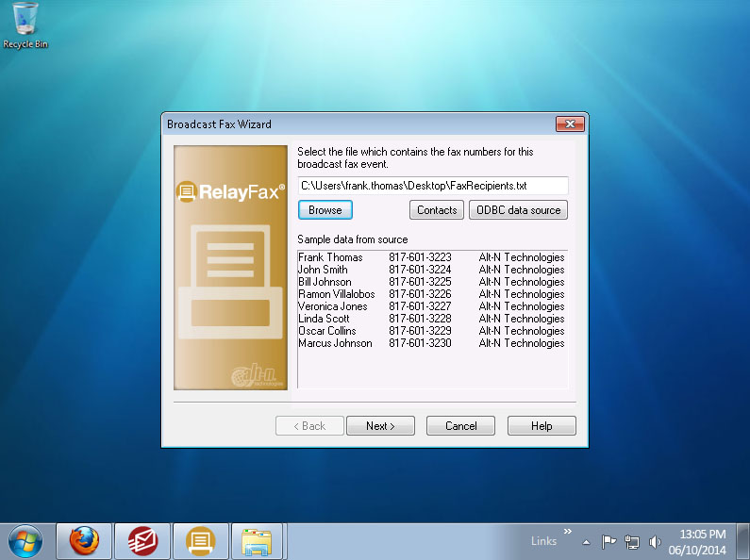Expand the Links toolbar chevron

(568, 533)
